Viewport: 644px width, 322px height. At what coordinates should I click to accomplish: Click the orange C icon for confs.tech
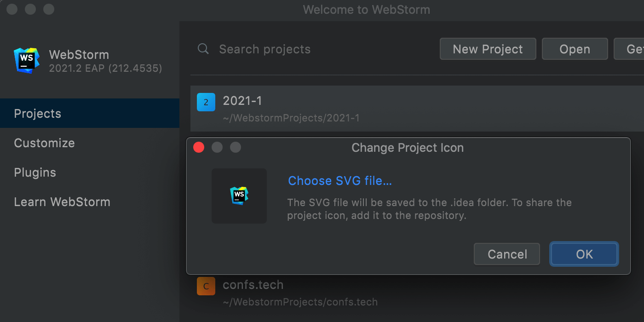point(206,286)
